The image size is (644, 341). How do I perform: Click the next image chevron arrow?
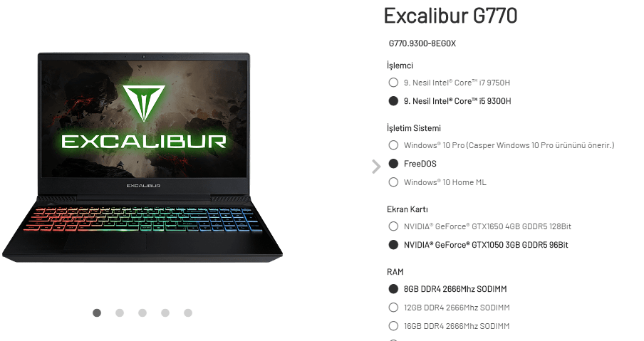click(376, 167)
